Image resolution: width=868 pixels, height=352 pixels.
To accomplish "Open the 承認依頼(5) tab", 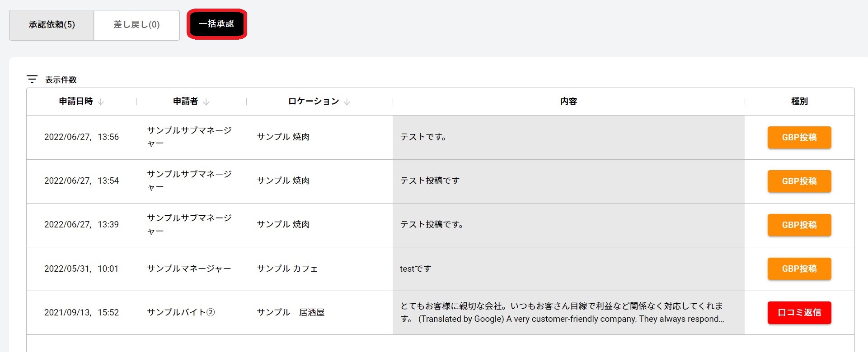I will 52,25.
